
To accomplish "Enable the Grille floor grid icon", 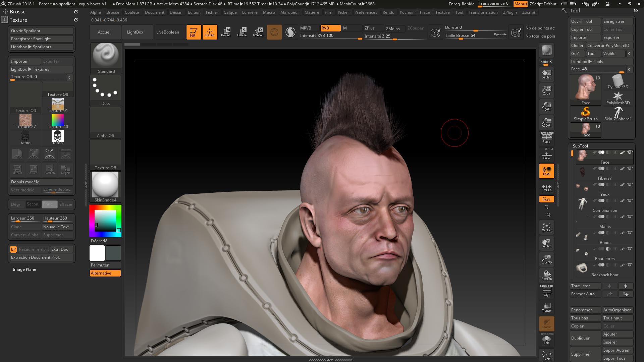I will coord(546,156).
